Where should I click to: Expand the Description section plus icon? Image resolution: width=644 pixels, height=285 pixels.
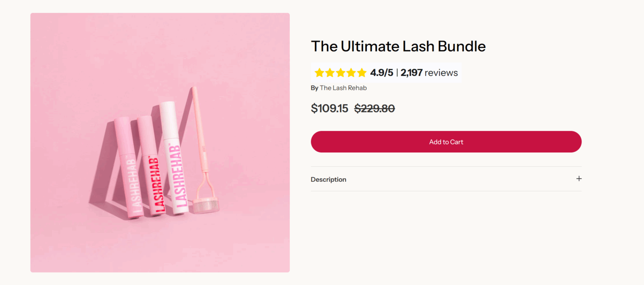[x=579, y=179]
